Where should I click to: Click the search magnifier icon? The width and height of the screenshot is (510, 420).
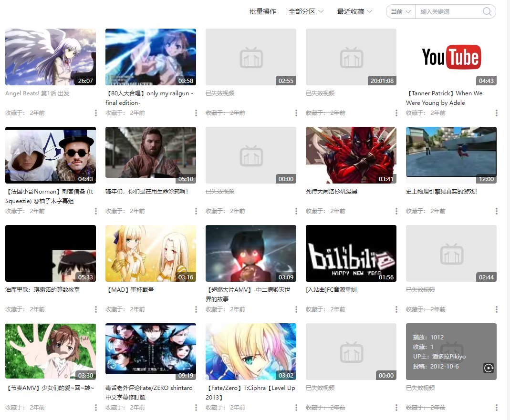(x=487, y=12)
